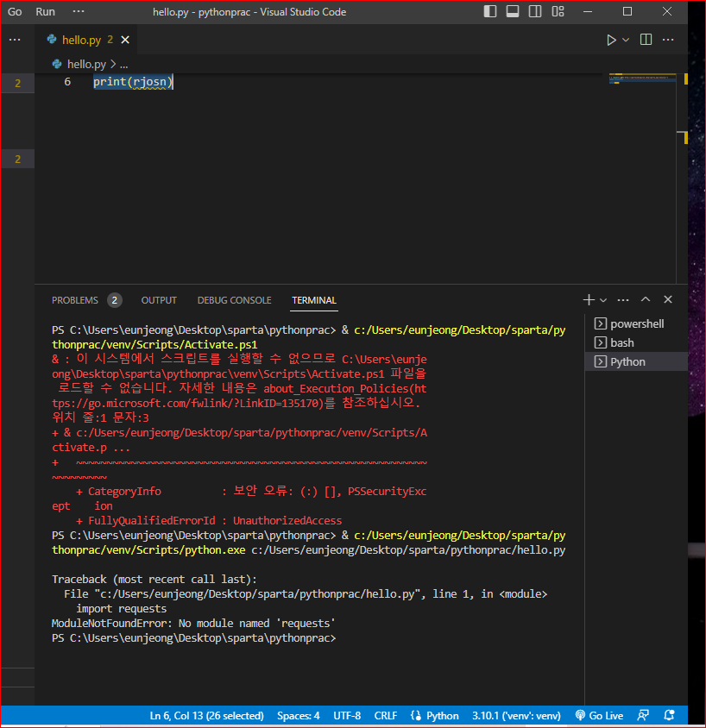Open editor More Actions menu
706x728 pixels.
[668, 40]
